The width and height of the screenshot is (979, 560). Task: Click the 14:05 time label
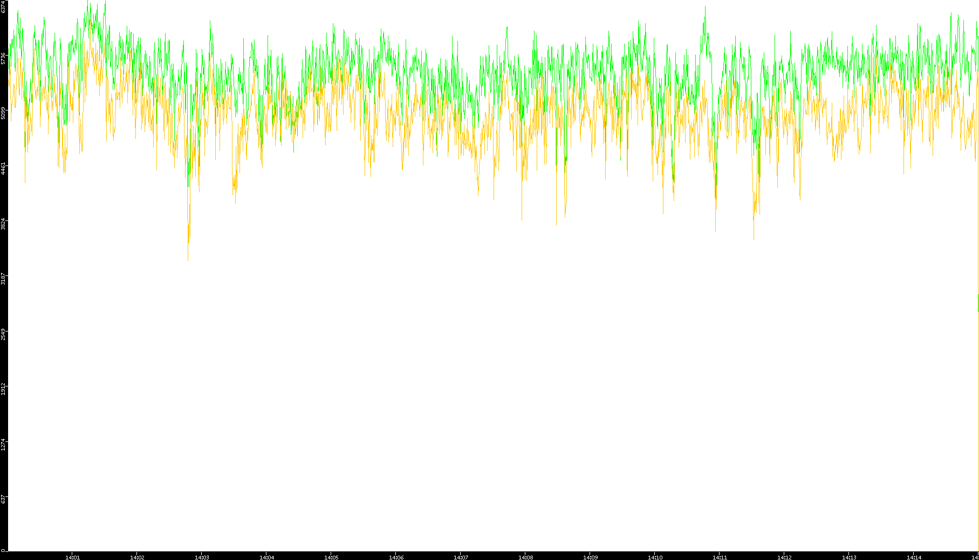click(x=331, y=557)
